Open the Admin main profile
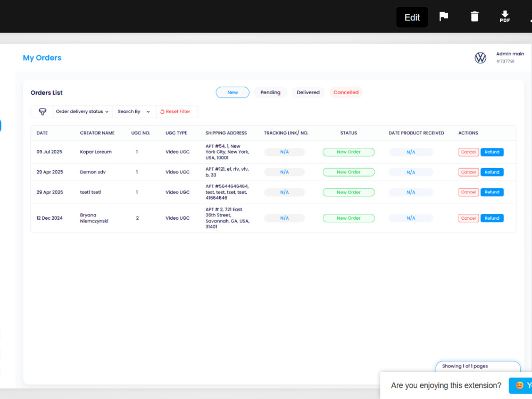This screenshot has height=399, width=532. (x=510, y=57)
